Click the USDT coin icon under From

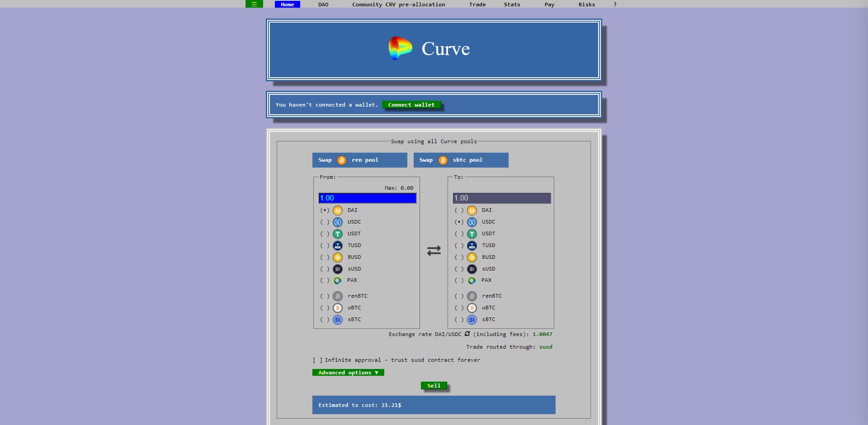tap(338, 234)
